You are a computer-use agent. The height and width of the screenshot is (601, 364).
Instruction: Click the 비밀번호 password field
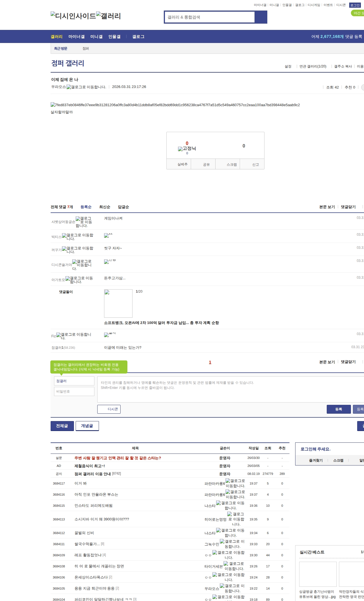pos(74,391)
